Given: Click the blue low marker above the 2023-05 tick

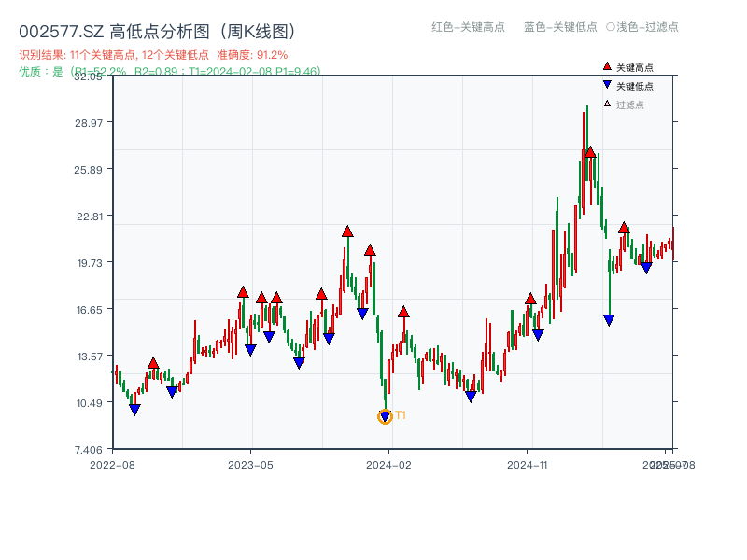Looking at the screenshot, I should click(250, 350).
